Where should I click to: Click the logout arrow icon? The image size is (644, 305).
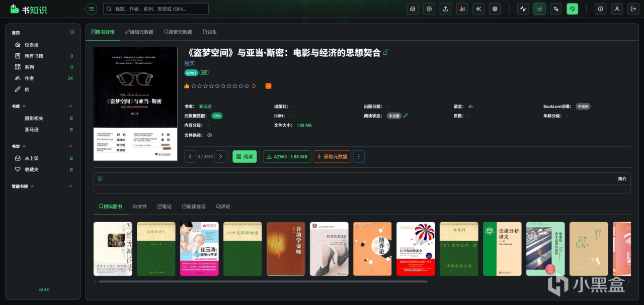633,9
